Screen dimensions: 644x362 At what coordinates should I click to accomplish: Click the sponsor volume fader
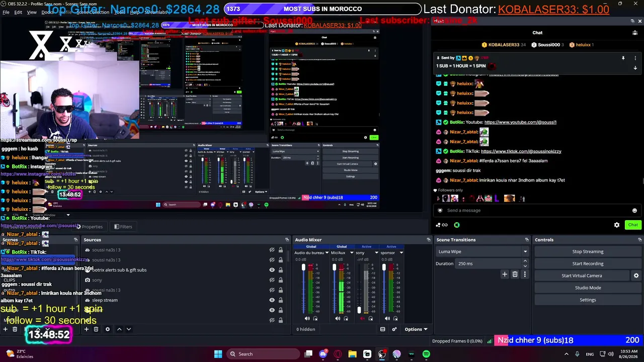[x=384, y=267]
